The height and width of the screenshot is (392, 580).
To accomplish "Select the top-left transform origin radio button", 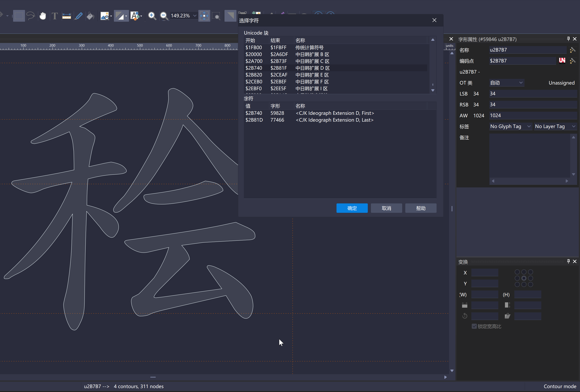I will pyautogui.click(x=517, y=272).
